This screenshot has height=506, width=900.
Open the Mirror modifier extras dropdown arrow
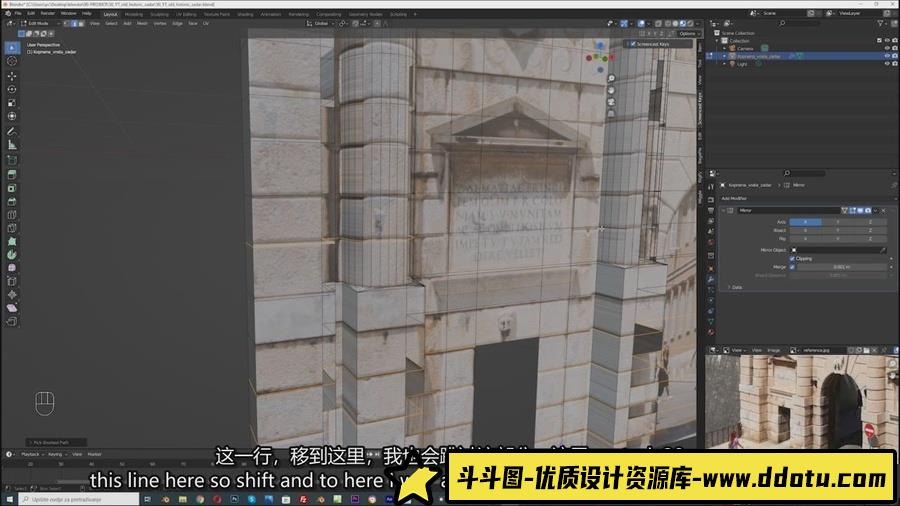(876, 211)
